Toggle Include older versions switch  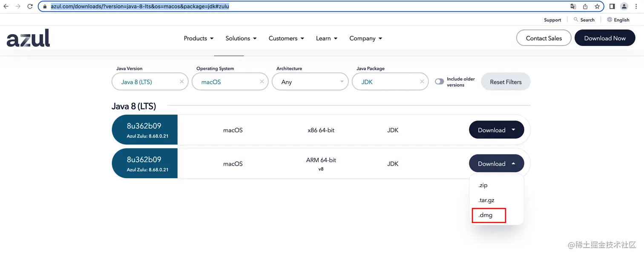tap(439, 82)
